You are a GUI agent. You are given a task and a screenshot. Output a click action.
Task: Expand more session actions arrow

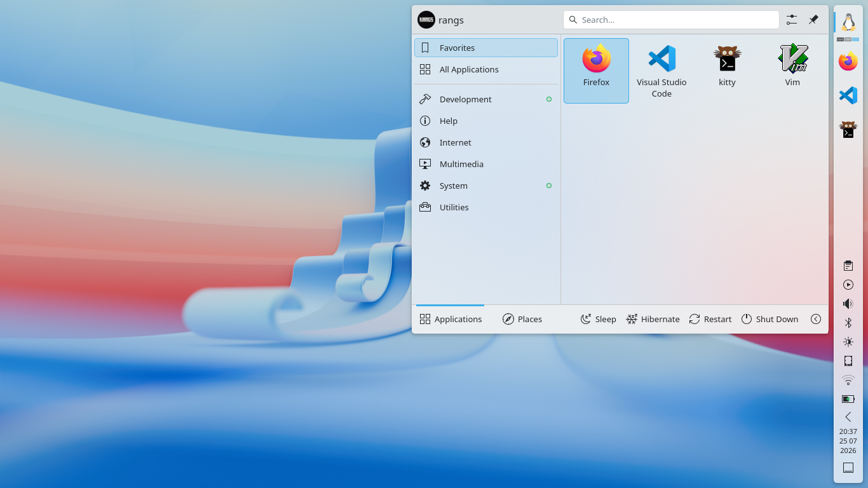point(816,319)
